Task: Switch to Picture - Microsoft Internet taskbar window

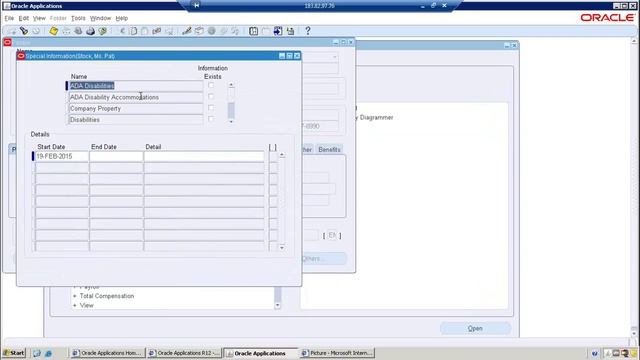Action: coord(337,353)
